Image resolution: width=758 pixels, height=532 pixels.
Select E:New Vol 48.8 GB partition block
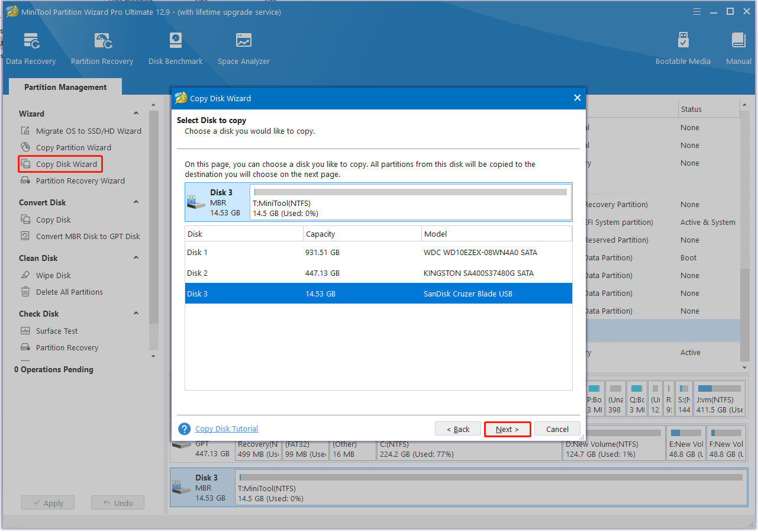click(685, 443)
